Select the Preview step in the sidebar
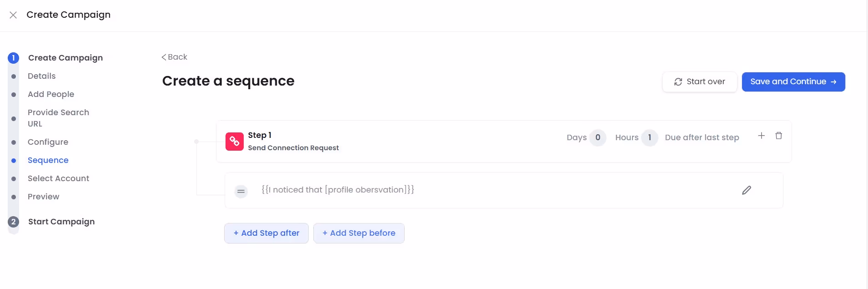Screen dimensions: 868x289 [x=43, y=196]
